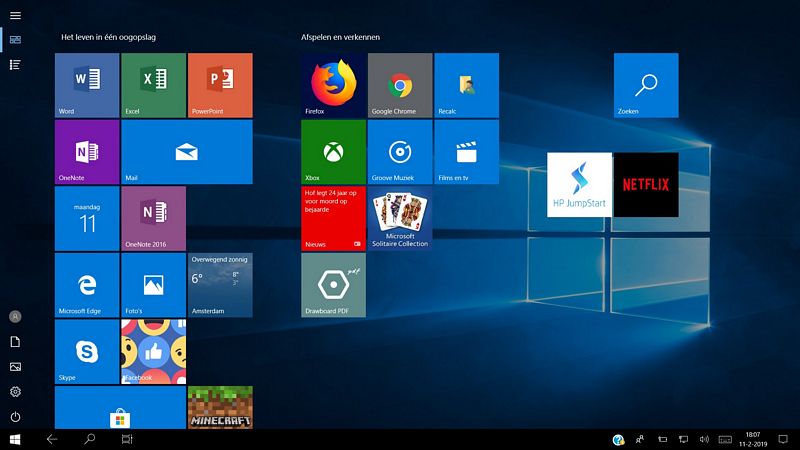Open the user account icon
The image size is (800, 450).
[x=15, y=316]
